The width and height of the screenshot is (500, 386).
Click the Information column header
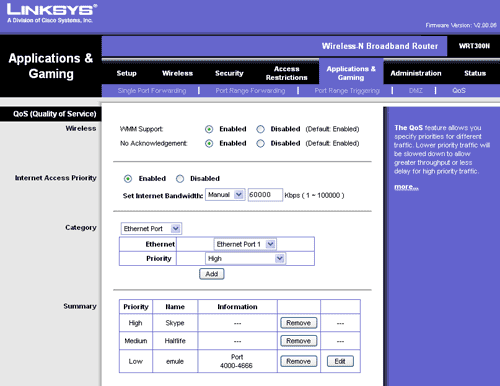click(237, 307)
